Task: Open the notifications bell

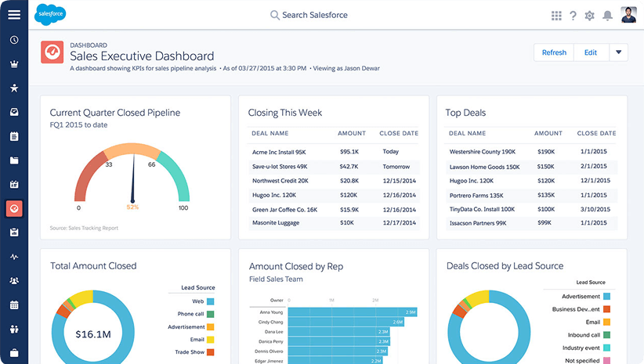Action: coord(607,16)
